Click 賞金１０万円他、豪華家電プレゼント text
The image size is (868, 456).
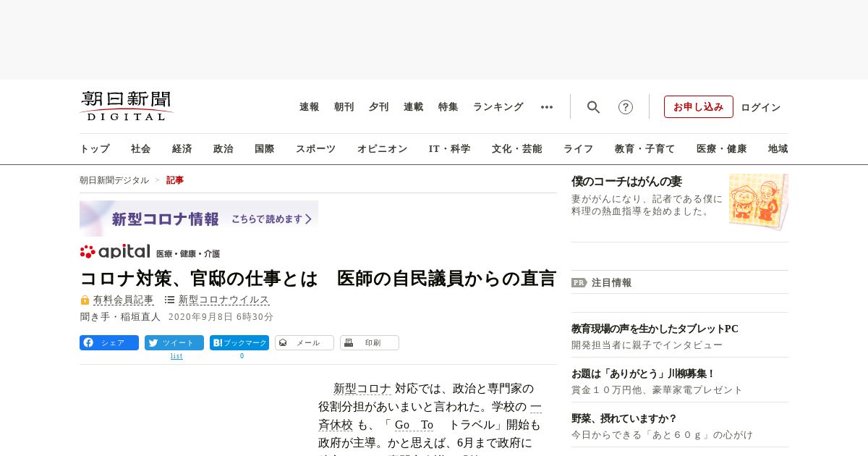click(657, 390)
